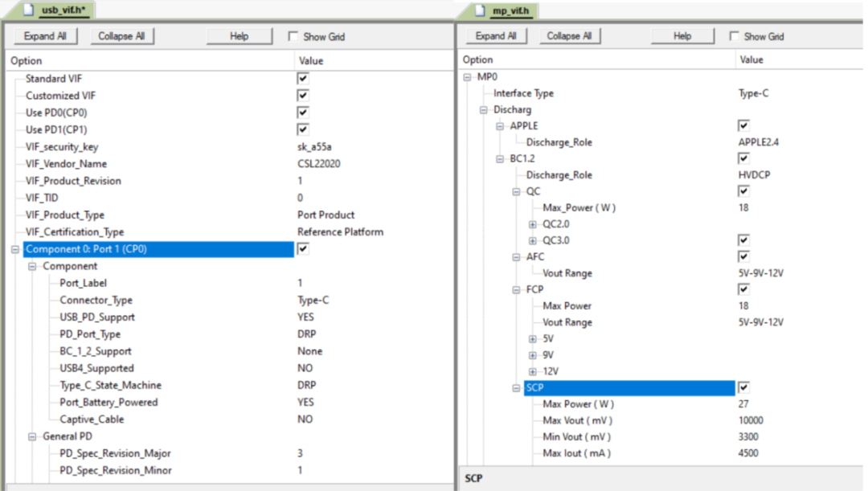868x491 pixels.
Task: Expand the 9V node under FCP
Action: 533,355
